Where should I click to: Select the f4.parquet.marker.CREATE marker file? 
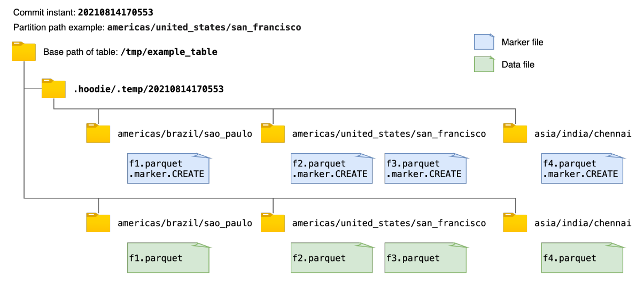pos(583,169)
